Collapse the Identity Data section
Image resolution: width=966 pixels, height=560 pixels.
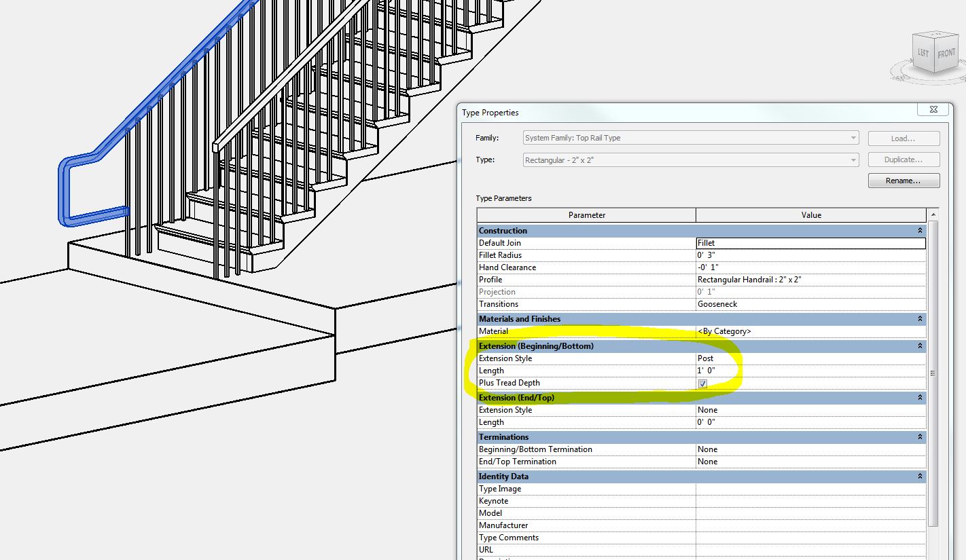(918, 476)
